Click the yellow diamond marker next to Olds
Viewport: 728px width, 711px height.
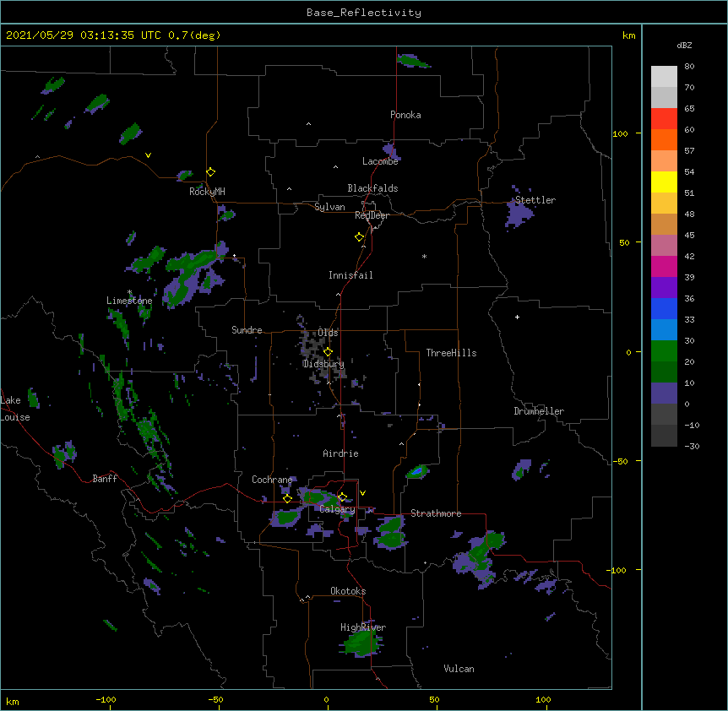[x=329, y=352]
